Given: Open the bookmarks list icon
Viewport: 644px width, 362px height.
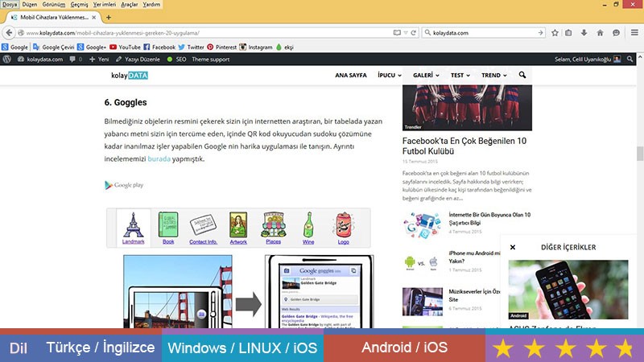Looking at the screenshot, I should (x=568, y=33).
